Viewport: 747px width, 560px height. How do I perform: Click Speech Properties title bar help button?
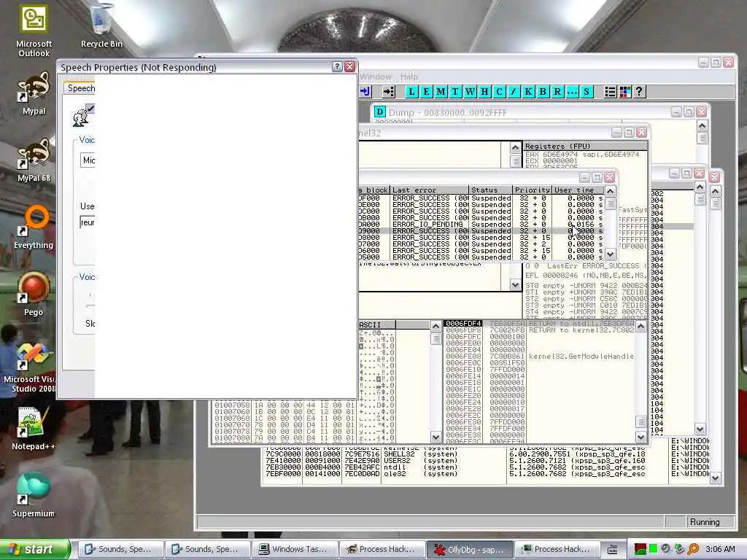point(337,66)
